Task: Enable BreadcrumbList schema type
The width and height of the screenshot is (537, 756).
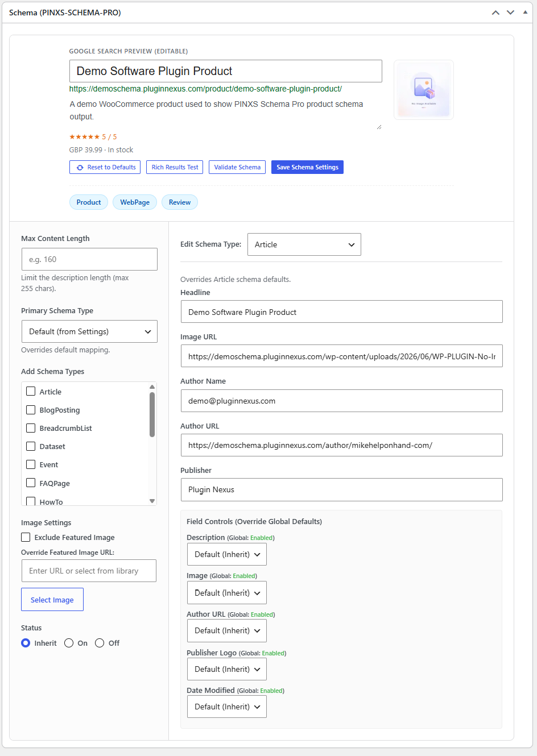Action: click(31, 428)
